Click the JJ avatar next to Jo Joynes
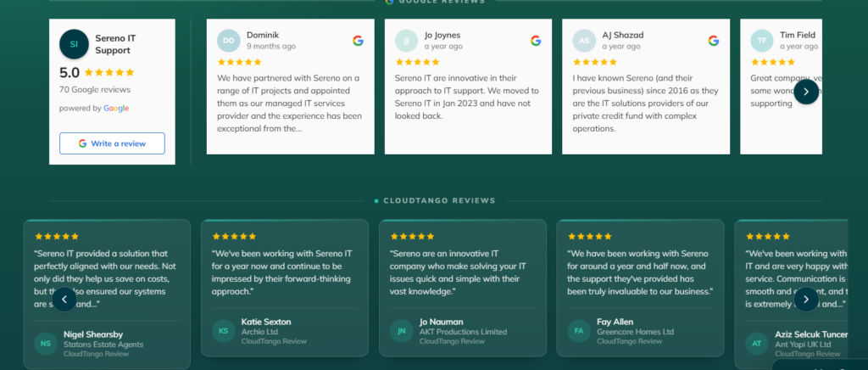This screenshot has width=868, height=370. [x=406, y=41]
